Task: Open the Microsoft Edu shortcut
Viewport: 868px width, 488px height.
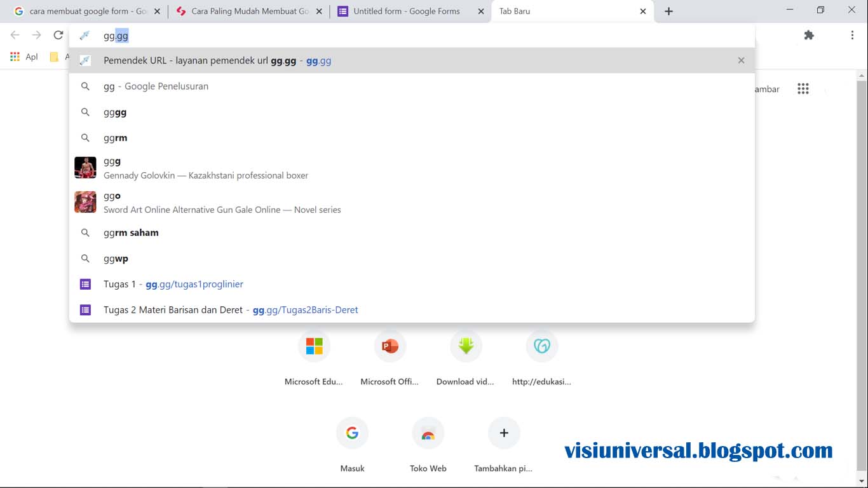Action: point(313,346)
